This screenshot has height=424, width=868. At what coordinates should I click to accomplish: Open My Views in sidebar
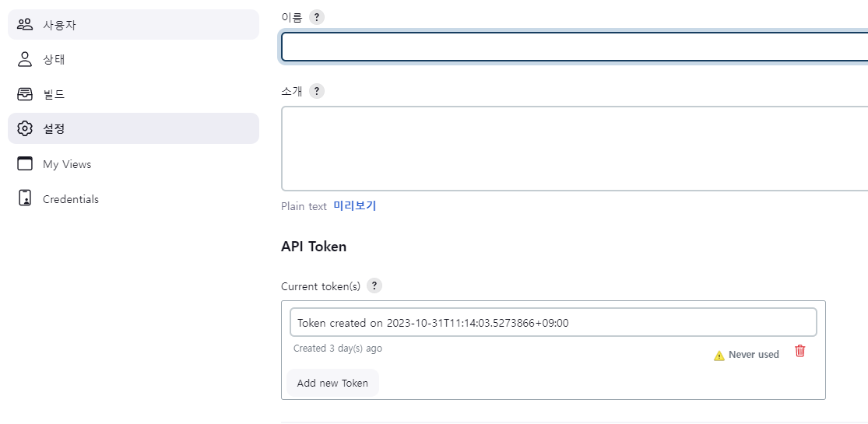click(133, 164)
